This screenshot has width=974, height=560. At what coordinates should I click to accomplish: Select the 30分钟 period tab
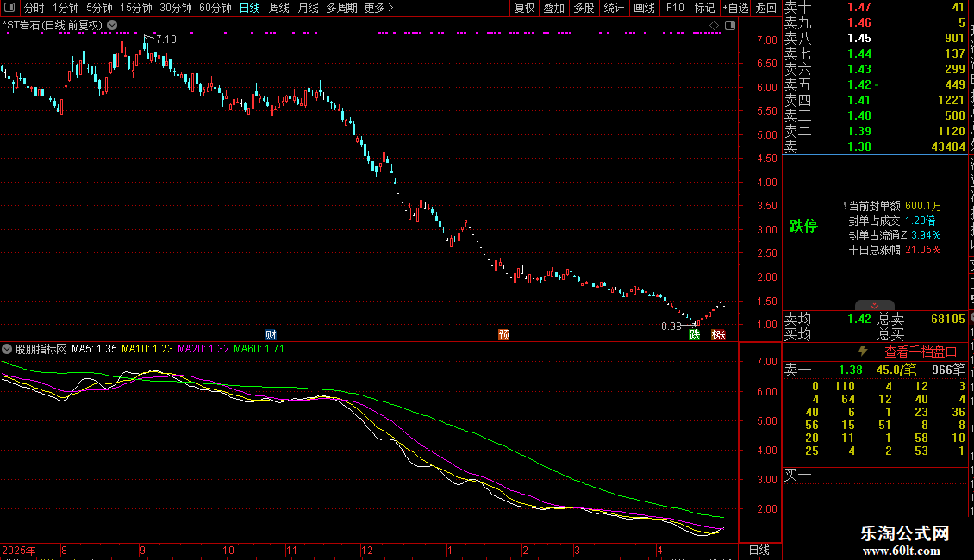175,8
